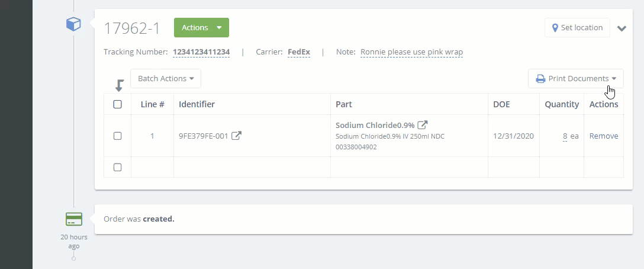
Task: Click the map pin icon in Set location
Action: pyautogui.click(x=555, y=28)
